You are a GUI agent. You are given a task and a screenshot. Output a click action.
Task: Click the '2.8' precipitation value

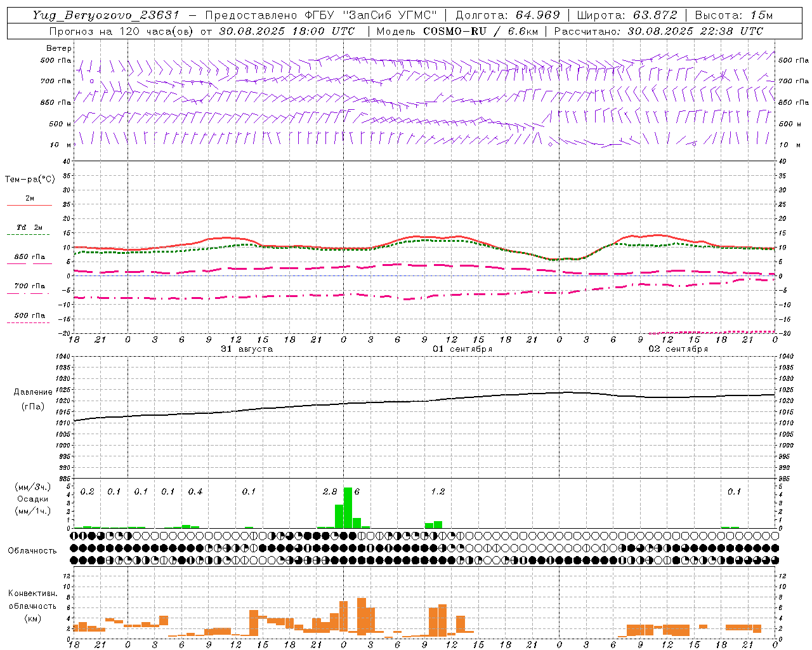330,492
